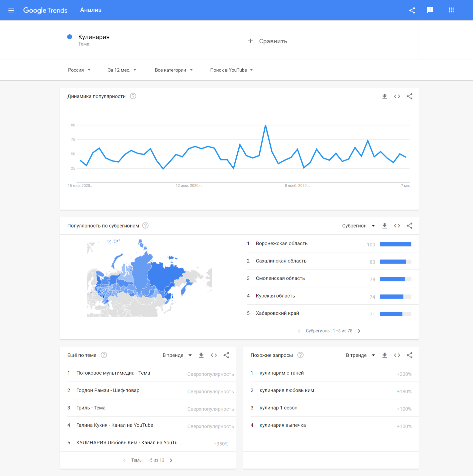Screen dimensions: 473x476
Task: Go to next page of Субрегионы
Action: tap(359, 331)
